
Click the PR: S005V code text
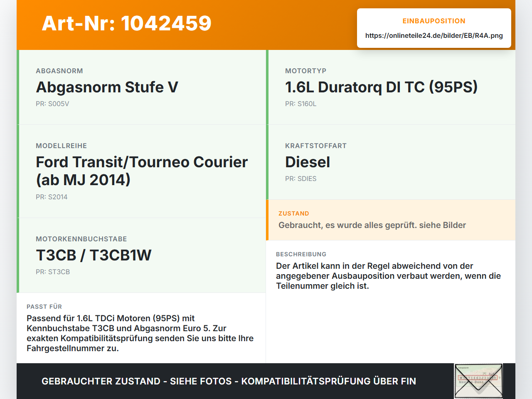(52, 104)
